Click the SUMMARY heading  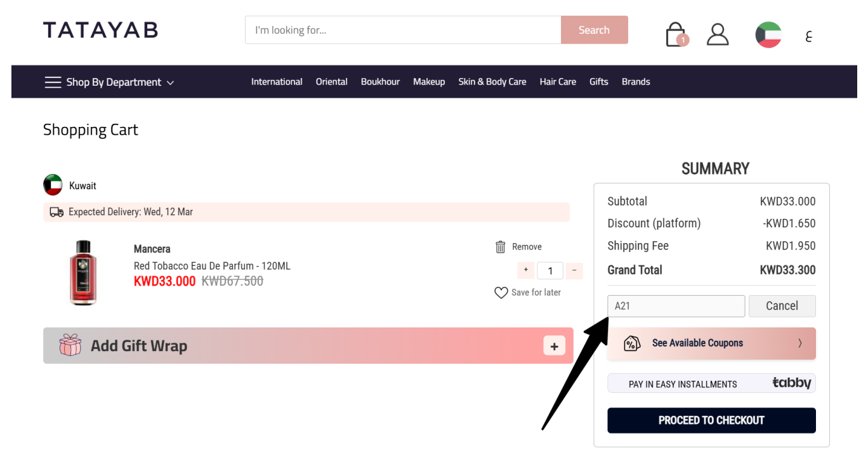(715, 169)
